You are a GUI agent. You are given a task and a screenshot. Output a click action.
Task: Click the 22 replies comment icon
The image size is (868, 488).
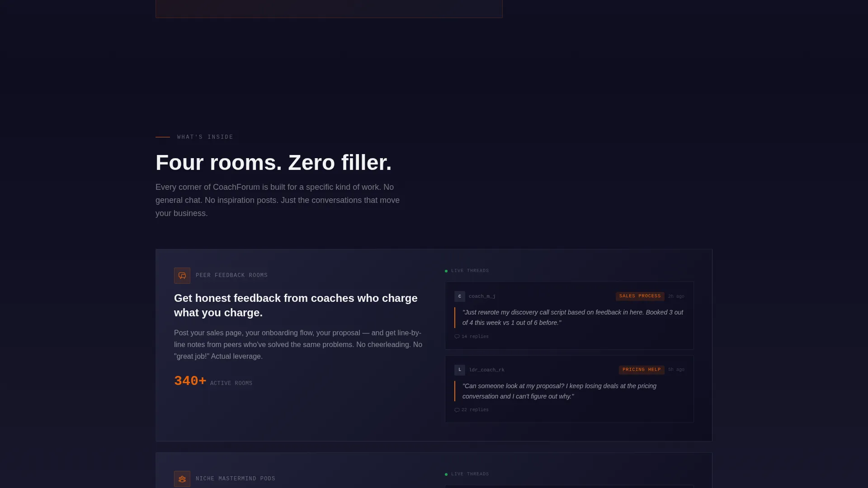pyautogui.click(x=457, y=410)
